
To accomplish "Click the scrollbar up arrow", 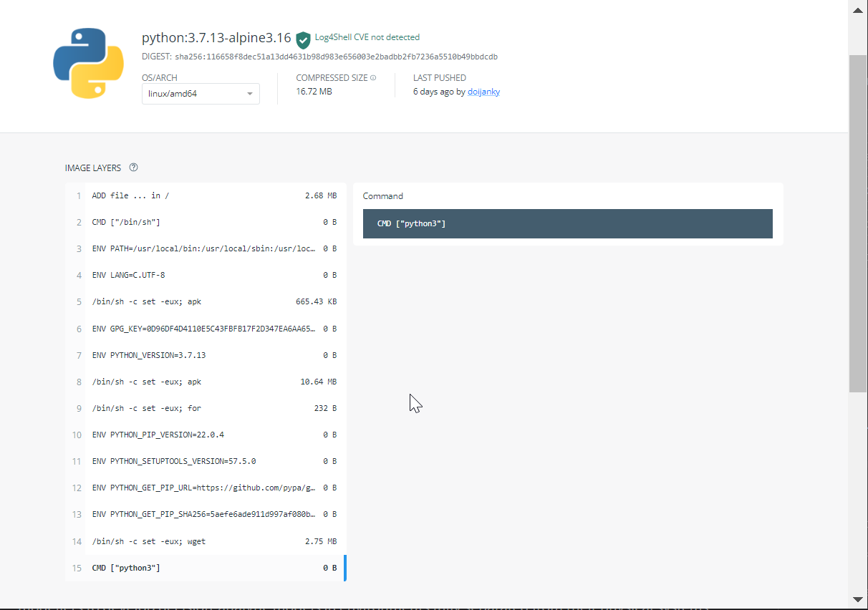I will 857,10.
